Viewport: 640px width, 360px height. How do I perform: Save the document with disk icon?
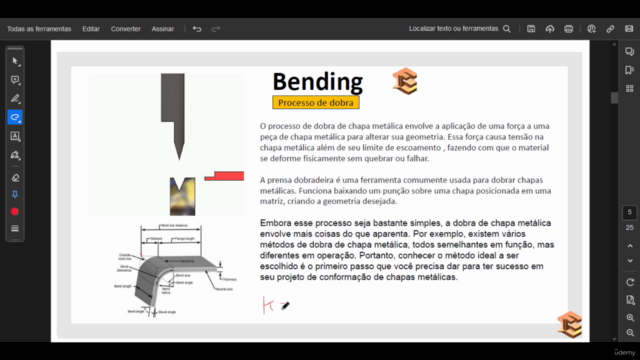(531, 29)
